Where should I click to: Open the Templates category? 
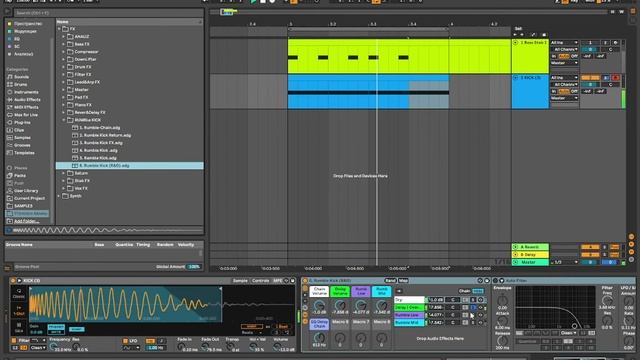tap(24, 153)
